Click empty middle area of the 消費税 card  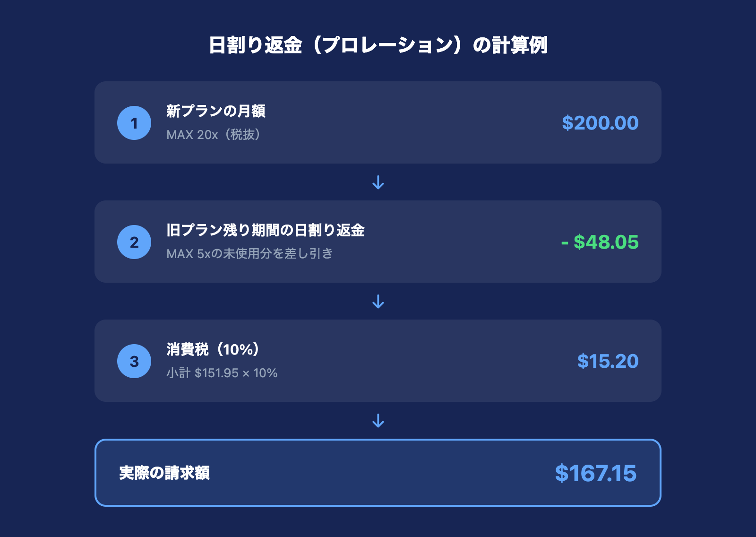click(425, 361)
